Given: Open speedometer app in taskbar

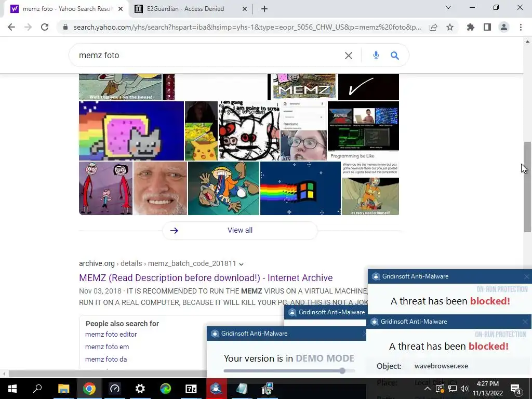Looking at the screenshot, I should click(x=115, y=389).
